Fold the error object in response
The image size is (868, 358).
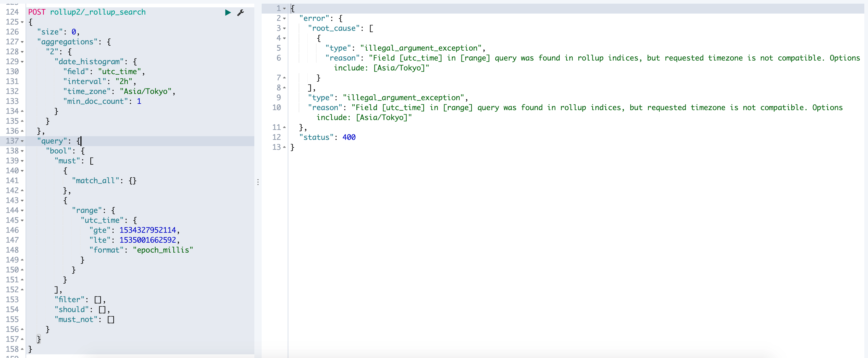[x=284, y=19]
